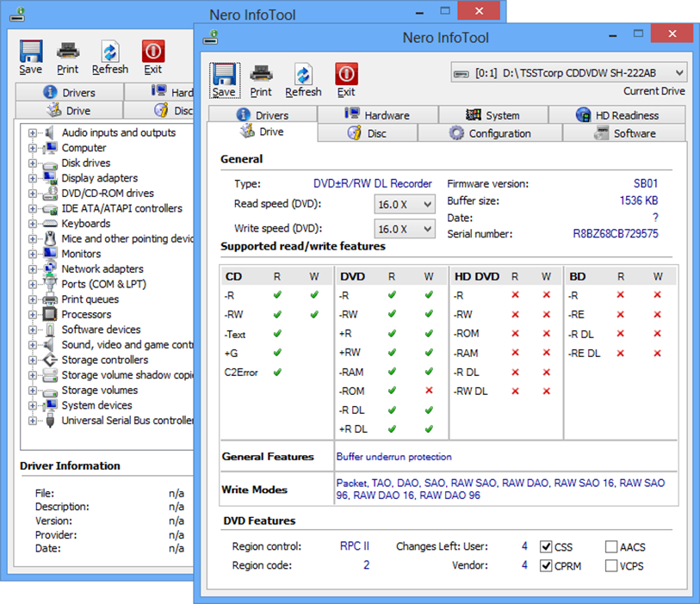Select Software devices tree item
This screenshot has width=700, height=604.
click(101, 330)
